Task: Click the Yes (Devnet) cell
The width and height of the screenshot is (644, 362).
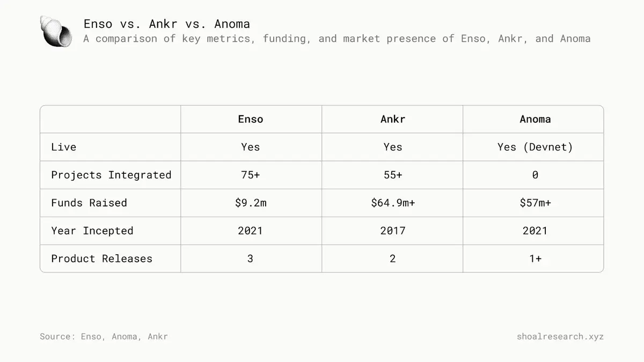Action: pyautogui.click(x=535, y=147)
